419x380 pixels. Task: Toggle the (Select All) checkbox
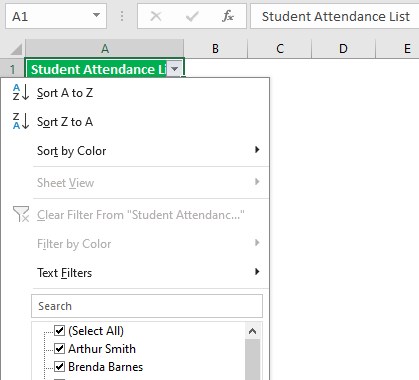click(x=59, y=331)
